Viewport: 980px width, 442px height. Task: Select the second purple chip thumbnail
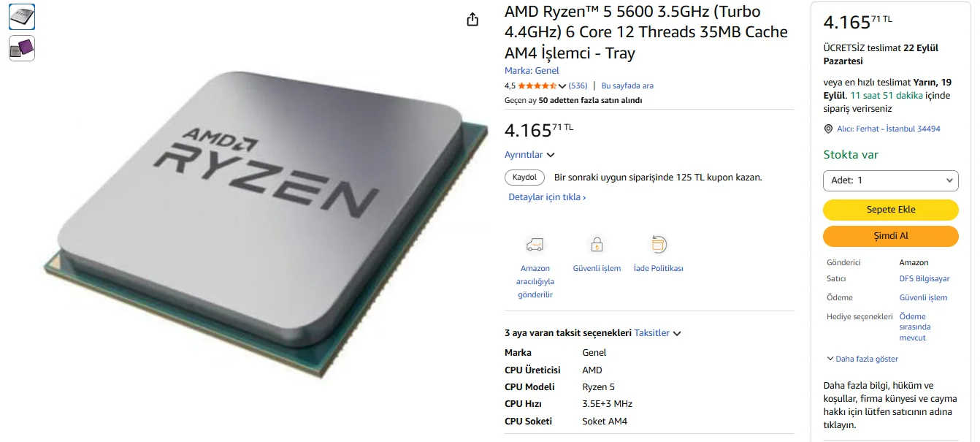[x=22, y=48]
